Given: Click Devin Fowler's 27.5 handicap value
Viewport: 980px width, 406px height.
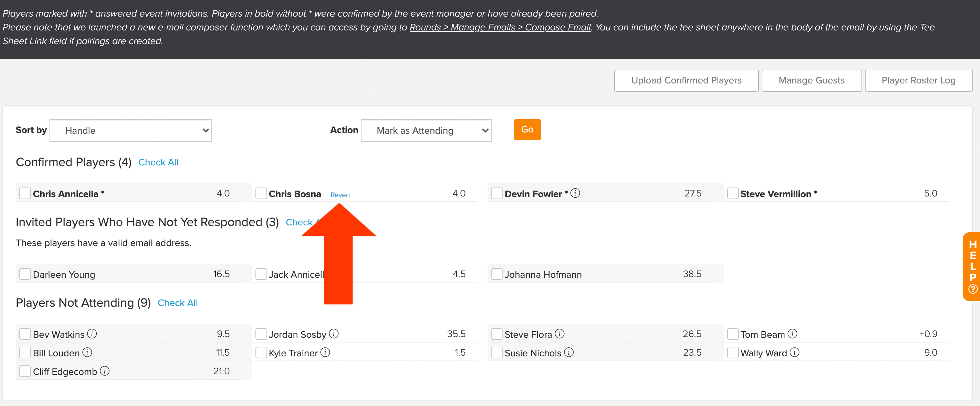Looking at the screenshot, I should pyautogui.click(x=693, y=193).
